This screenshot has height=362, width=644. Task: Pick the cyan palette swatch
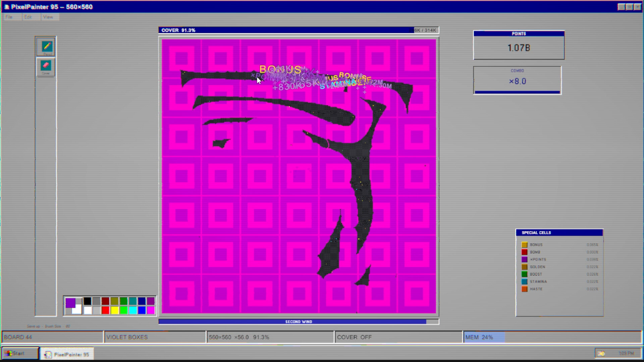(x=133, y=310)
